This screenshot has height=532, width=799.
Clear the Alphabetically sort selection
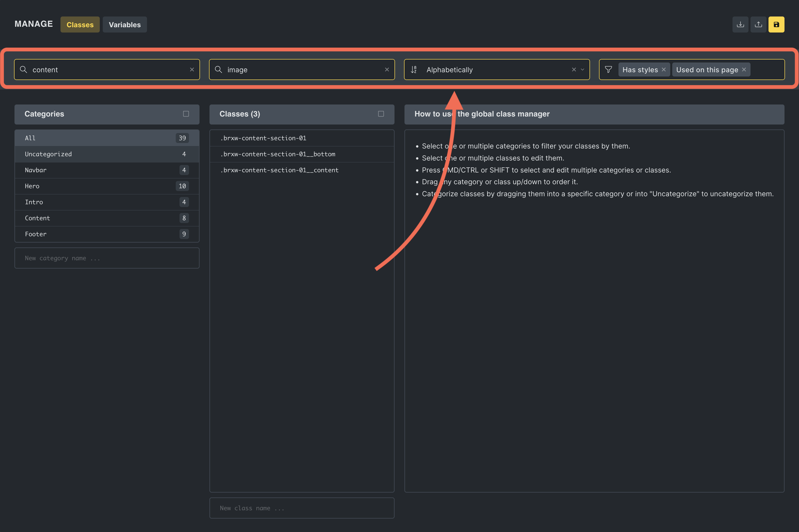click(574, 69)
